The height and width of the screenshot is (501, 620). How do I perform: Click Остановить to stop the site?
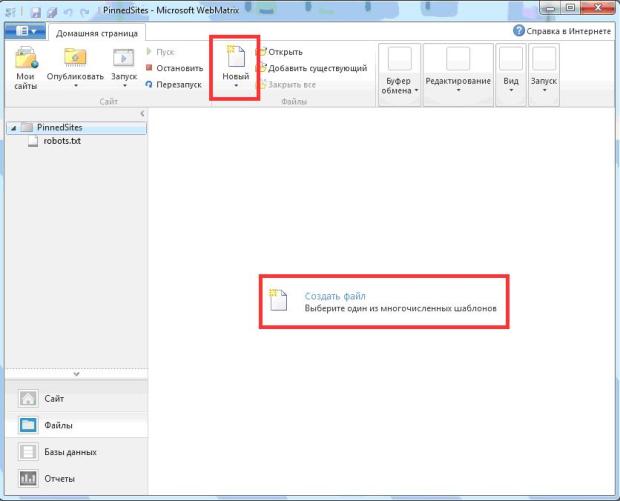click(174, 68)
